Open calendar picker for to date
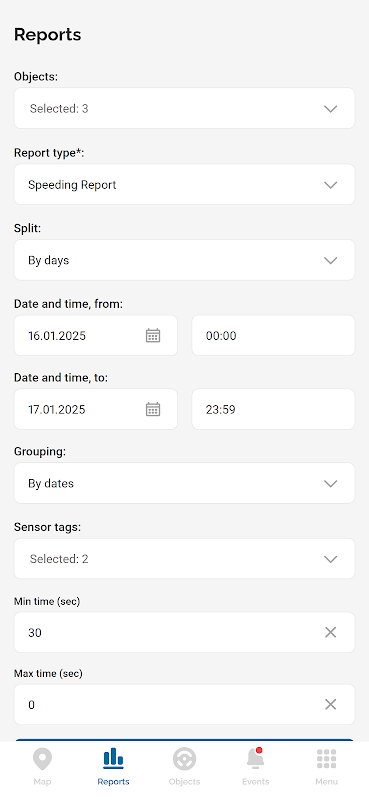 [x=153, y=409]
